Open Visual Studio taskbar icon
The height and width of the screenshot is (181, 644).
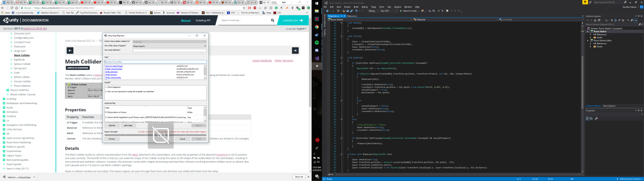coord(317,58)
